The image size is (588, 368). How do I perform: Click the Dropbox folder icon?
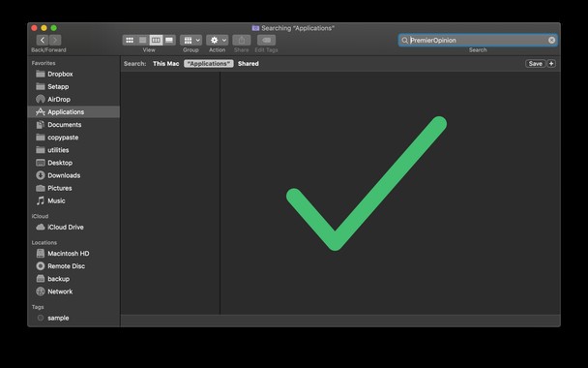[x=41, y=74]
